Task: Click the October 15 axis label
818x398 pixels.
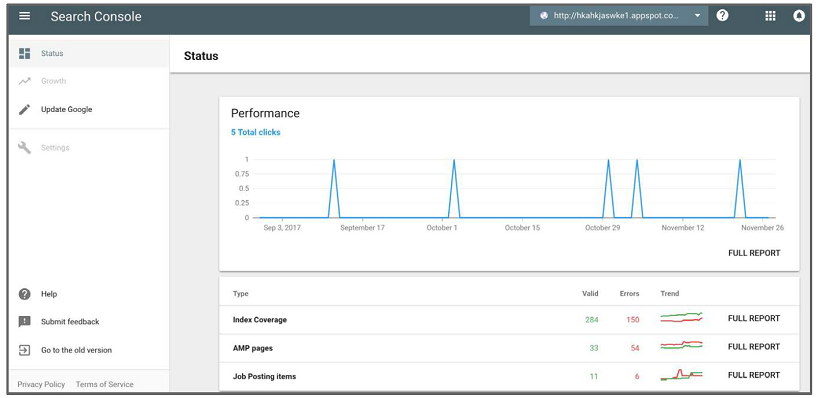Action: pos(522,228)
